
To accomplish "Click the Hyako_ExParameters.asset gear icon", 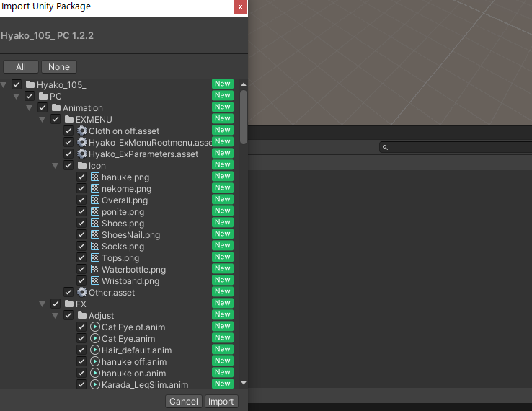I will tap(82, 154).
